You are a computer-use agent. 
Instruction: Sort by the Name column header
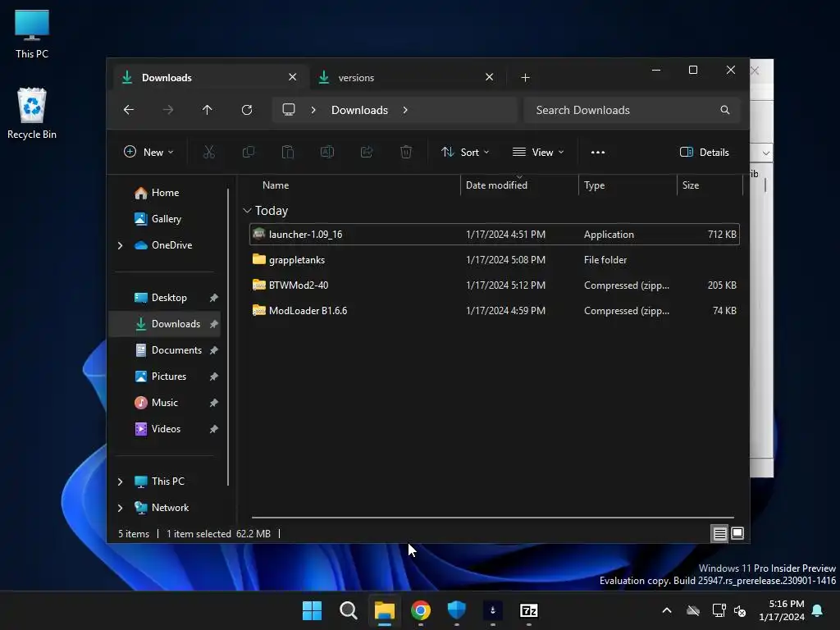(x=354, y=185)
